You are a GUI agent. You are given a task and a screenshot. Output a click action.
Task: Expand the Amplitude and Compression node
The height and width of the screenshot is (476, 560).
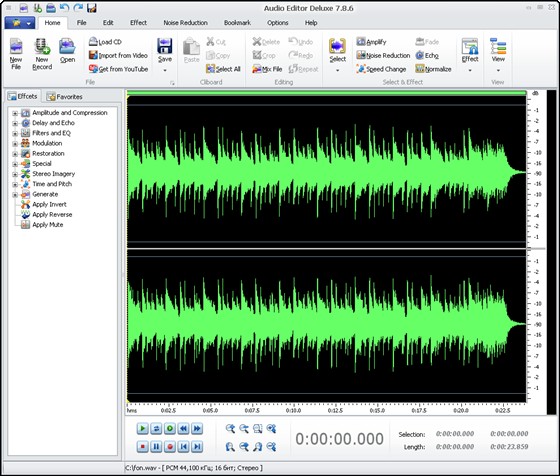coord(15,113)
